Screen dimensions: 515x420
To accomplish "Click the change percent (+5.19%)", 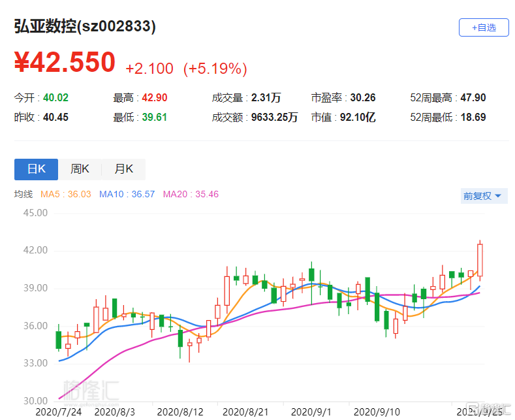I will click(x=215, y=69).
